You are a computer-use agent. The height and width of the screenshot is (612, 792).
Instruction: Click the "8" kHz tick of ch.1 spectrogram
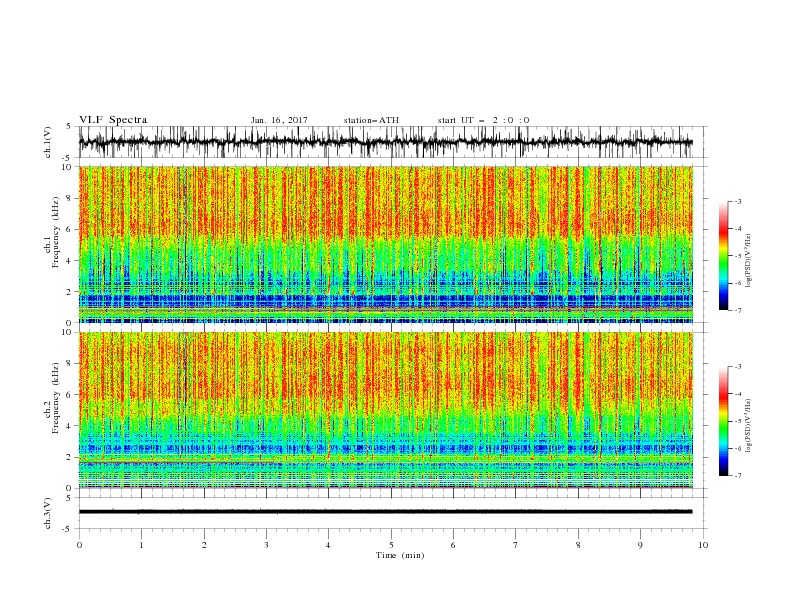pyautogui.click(x=70, y=198)
